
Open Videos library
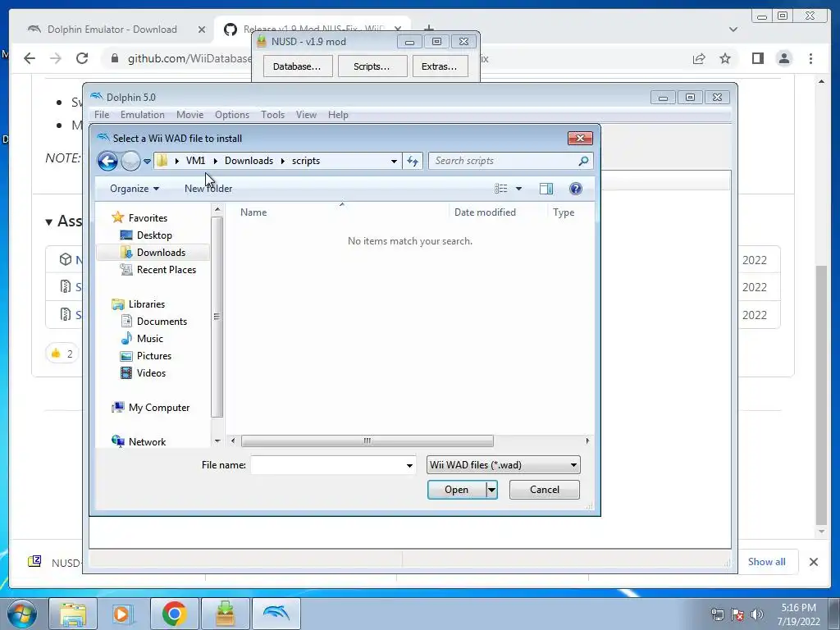pyautogui.click(x=151, y=373)
